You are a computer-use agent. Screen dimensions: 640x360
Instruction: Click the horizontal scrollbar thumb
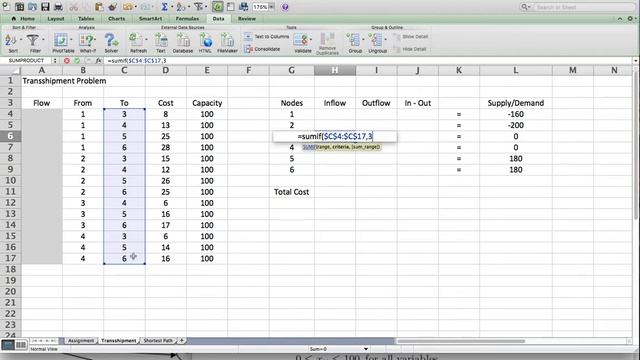coord(461,341)
